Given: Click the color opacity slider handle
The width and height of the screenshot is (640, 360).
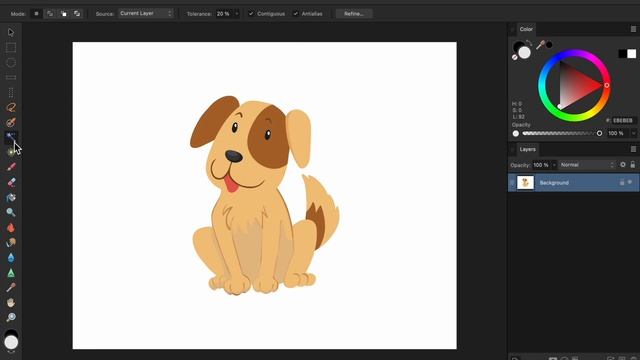Looking at the screenshot, I should tap(599, 133).
